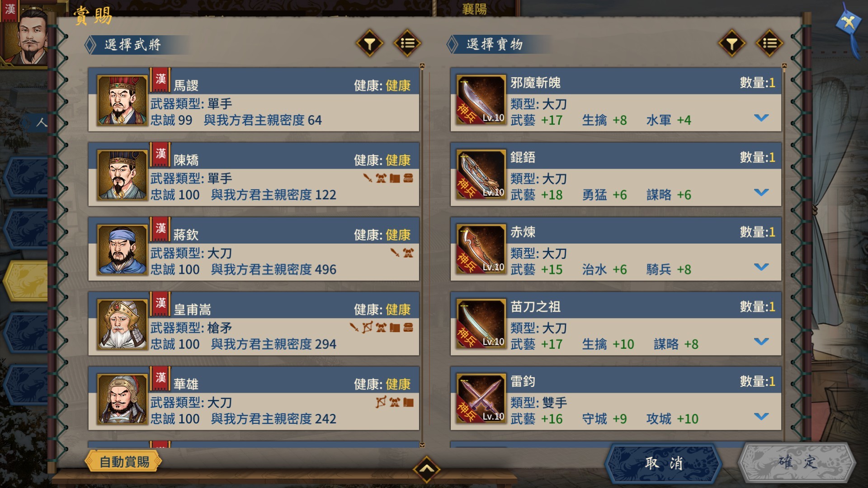The height and width of the screenshot is (488, 868).
Task: Click the 取消 cancel button
Action: click(x=663, y=463)
